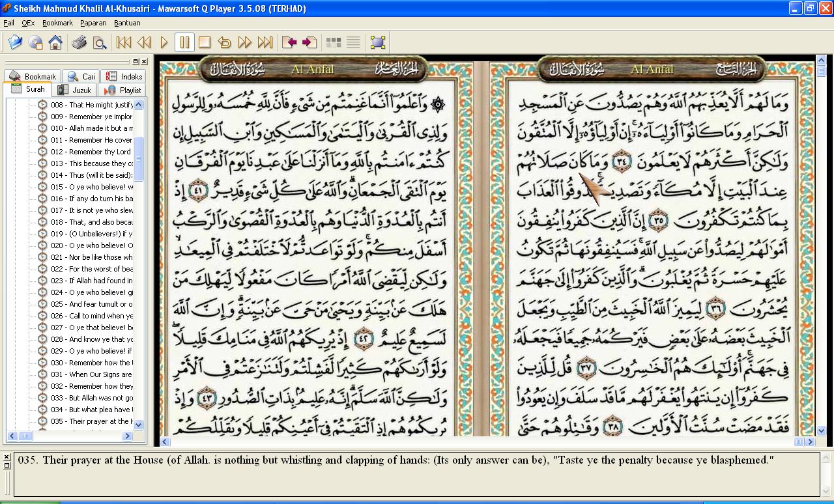
Task: Open print preview magnifier icon
Action: 99,43
